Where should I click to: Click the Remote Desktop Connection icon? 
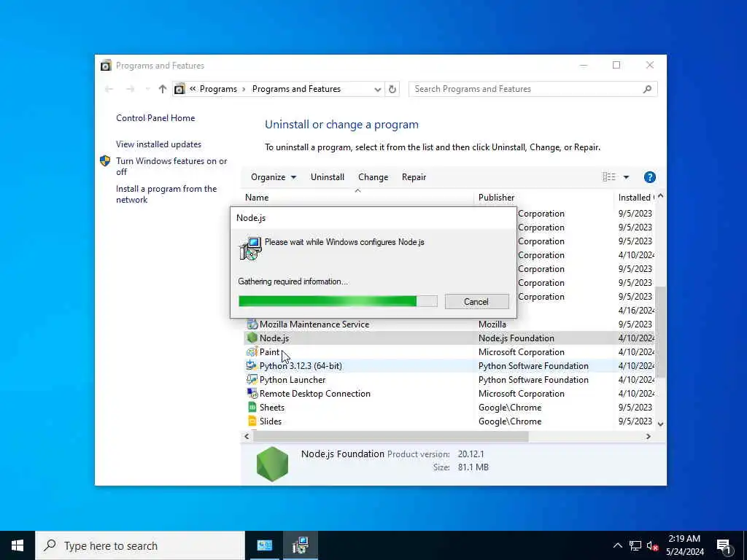pyautogui.click(x=252, y=393)
